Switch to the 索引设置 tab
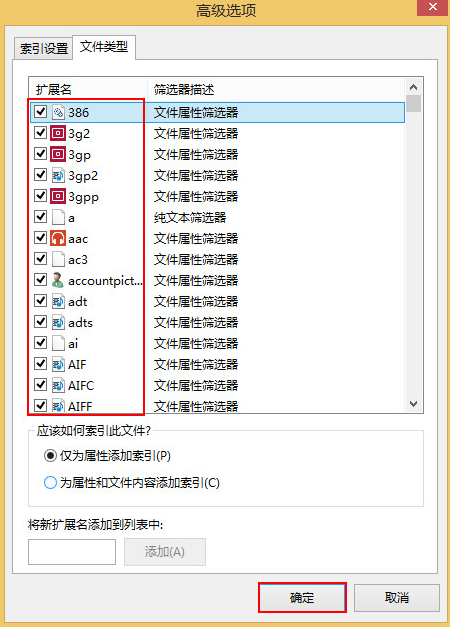 (44, 49)
